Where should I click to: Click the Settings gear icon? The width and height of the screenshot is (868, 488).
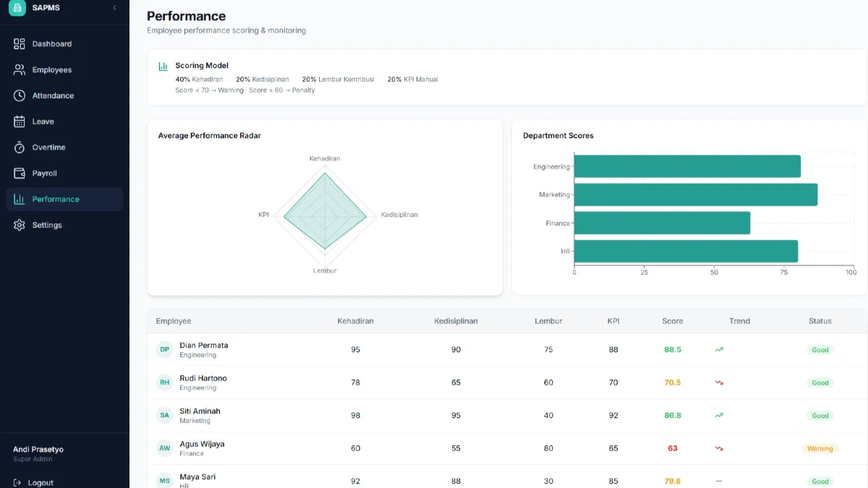click(20, 225)
